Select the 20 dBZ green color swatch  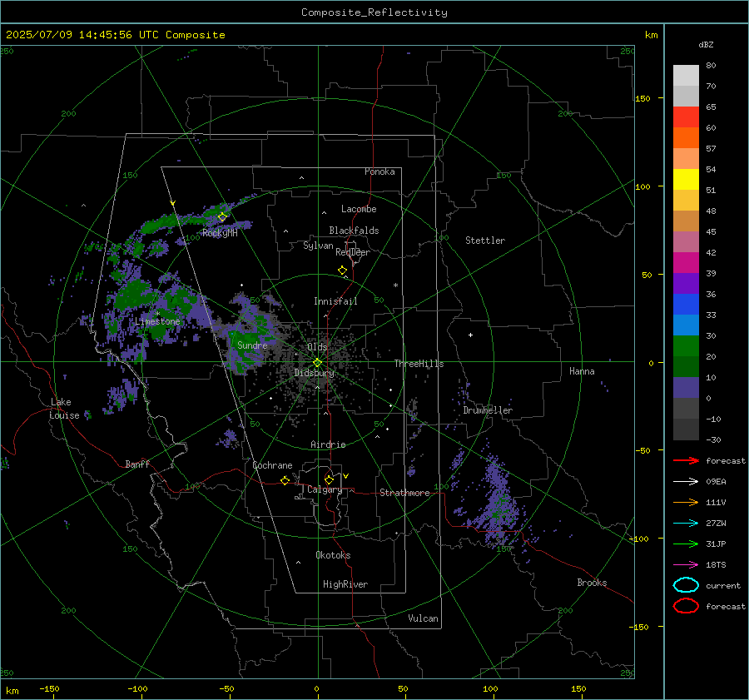(x=686, y=346)
